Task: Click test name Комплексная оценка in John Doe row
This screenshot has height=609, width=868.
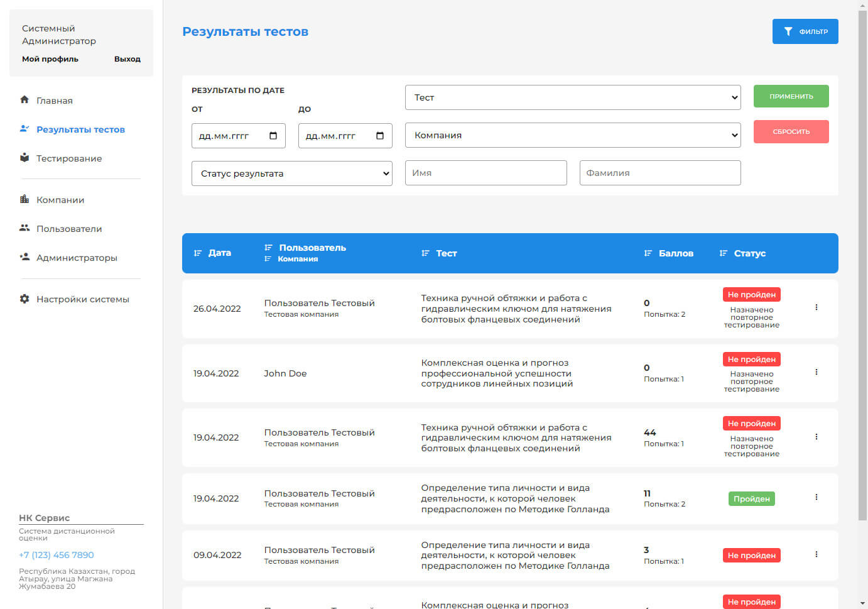Action: (x=497, y=373)
